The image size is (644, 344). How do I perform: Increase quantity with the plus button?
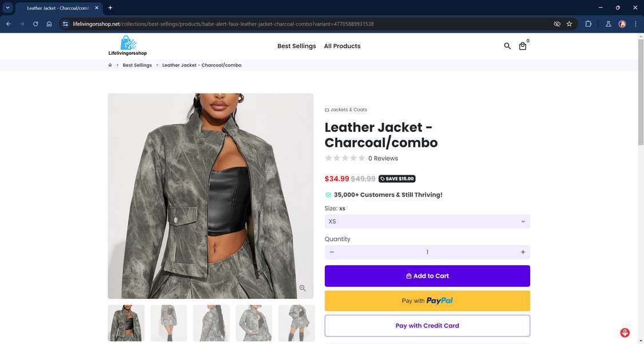523,252
